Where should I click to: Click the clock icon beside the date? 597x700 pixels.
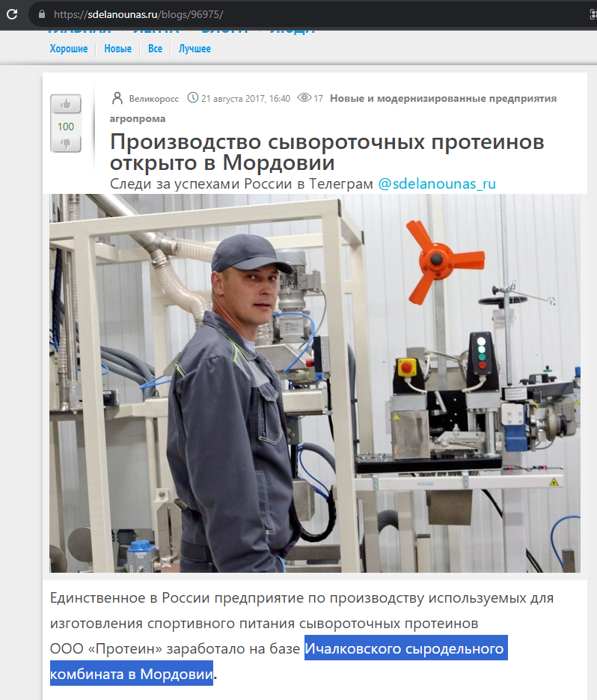click(x=193, y=98)
